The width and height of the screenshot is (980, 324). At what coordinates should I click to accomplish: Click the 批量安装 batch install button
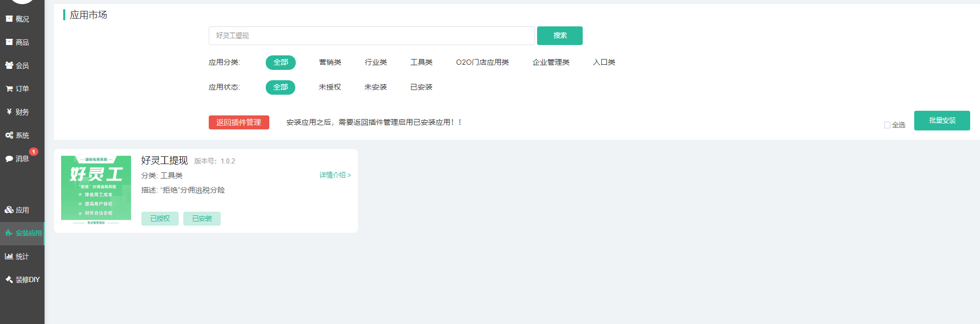tap(942, 121)
